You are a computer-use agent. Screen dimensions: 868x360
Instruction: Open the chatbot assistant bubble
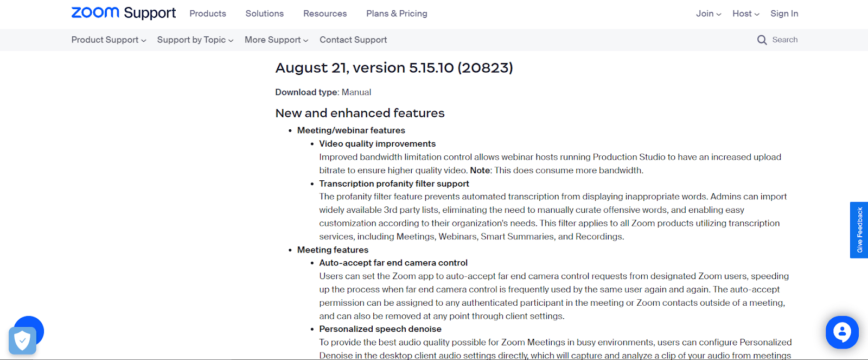(842, 332)
